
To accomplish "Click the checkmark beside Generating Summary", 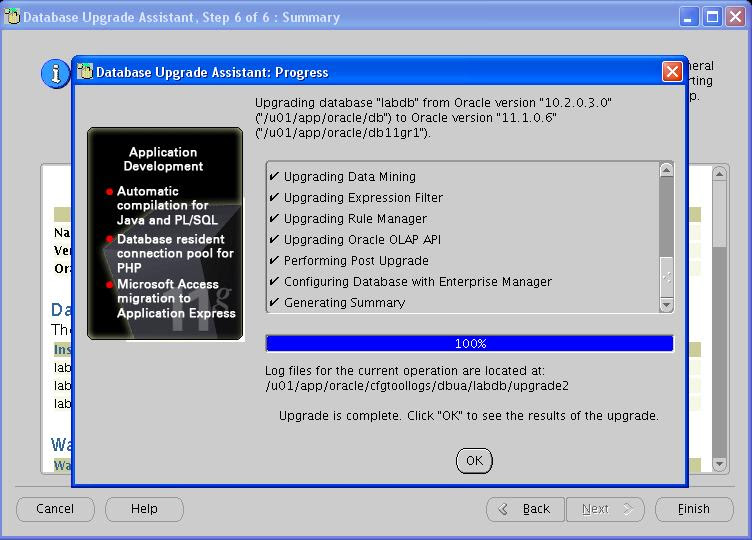I will pyautogui.click(x=274, y=302).
